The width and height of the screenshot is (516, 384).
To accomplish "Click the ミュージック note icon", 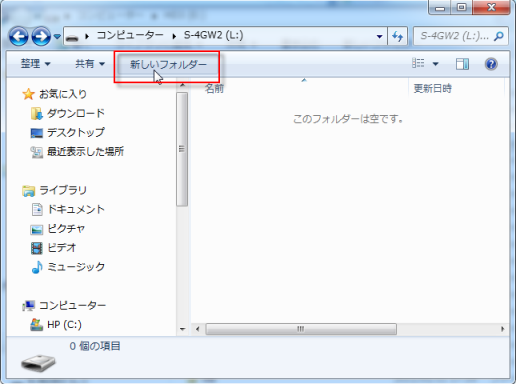I will [37, 267].
